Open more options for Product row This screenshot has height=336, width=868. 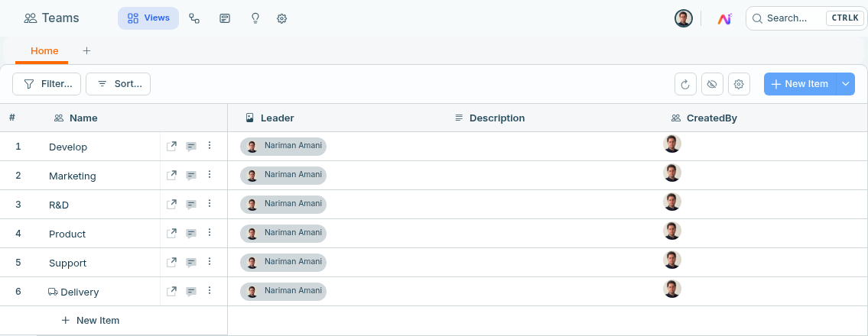click(210, 232)
